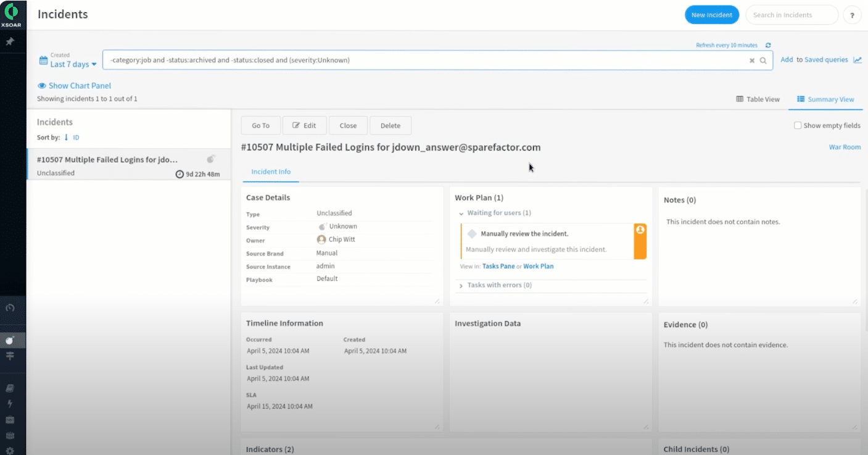Click the lightning bolt icon in sidebar
868x455 pixels.
pyautogui.click(x=10, y=404)
